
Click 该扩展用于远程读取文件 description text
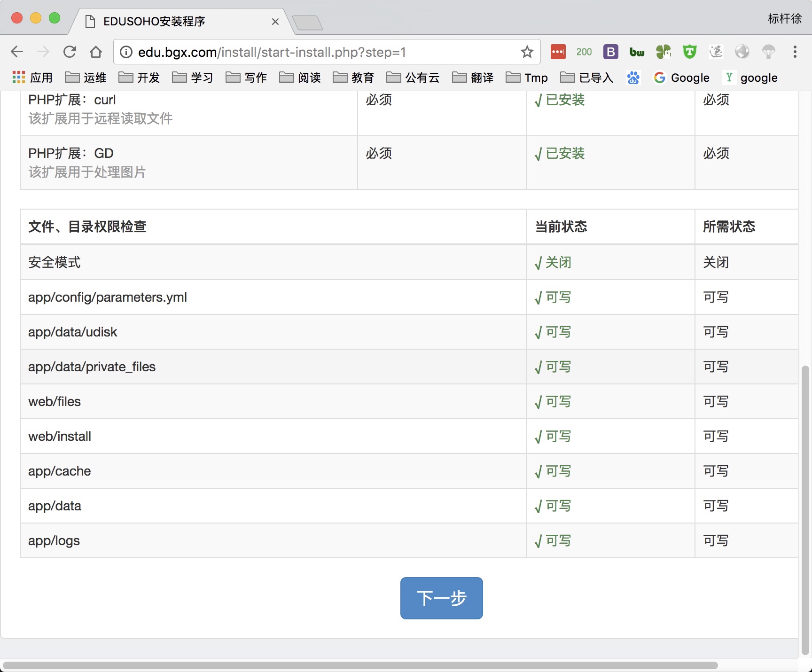[101, 118]
